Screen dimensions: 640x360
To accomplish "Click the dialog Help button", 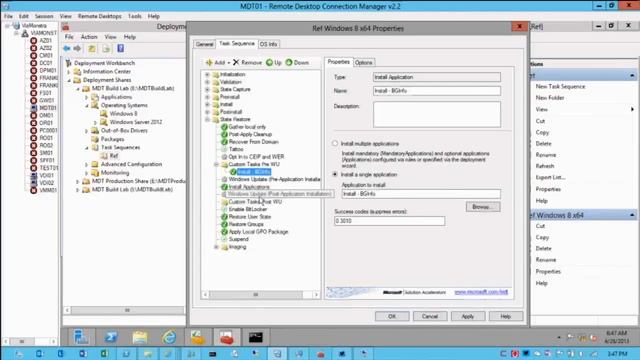I will (x=506, y=316).
